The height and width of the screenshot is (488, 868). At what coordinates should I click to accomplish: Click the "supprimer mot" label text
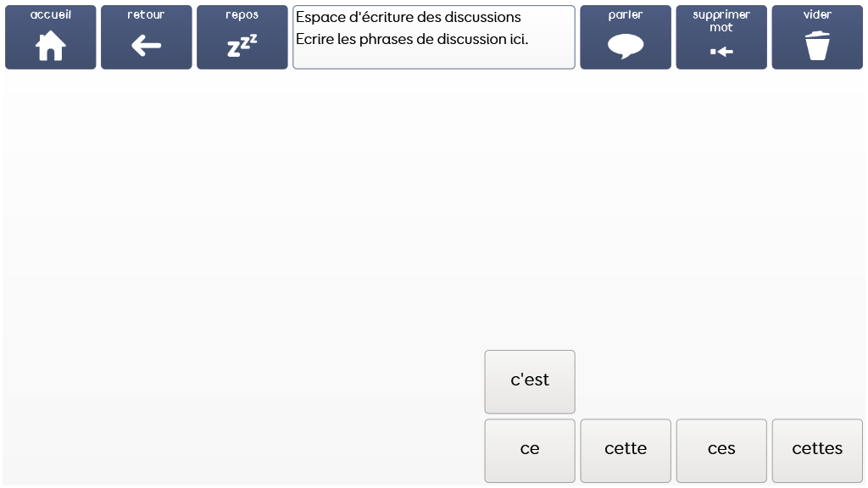click(x=721, y=20)
